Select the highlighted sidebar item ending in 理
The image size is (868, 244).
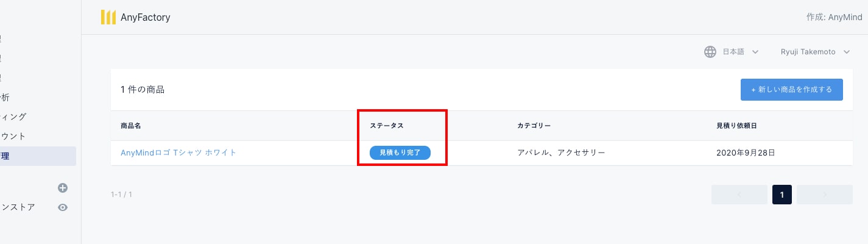6,156
